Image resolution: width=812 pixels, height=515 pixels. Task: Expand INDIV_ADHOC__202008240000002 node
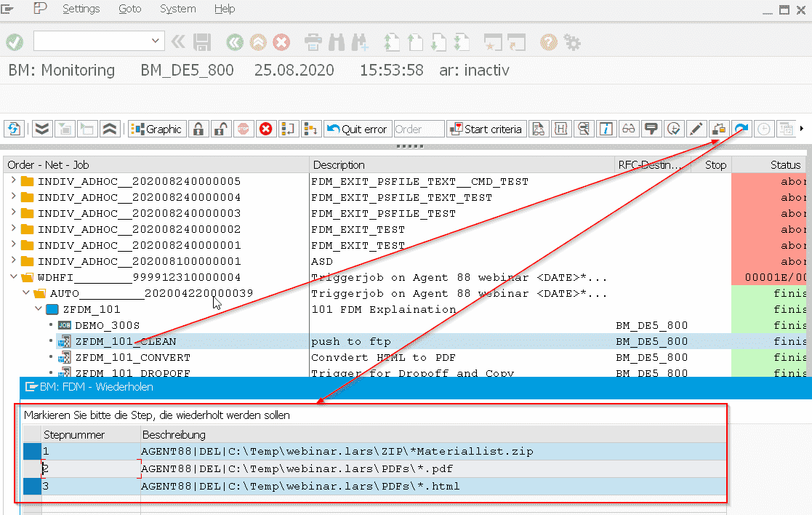(13, 229)
